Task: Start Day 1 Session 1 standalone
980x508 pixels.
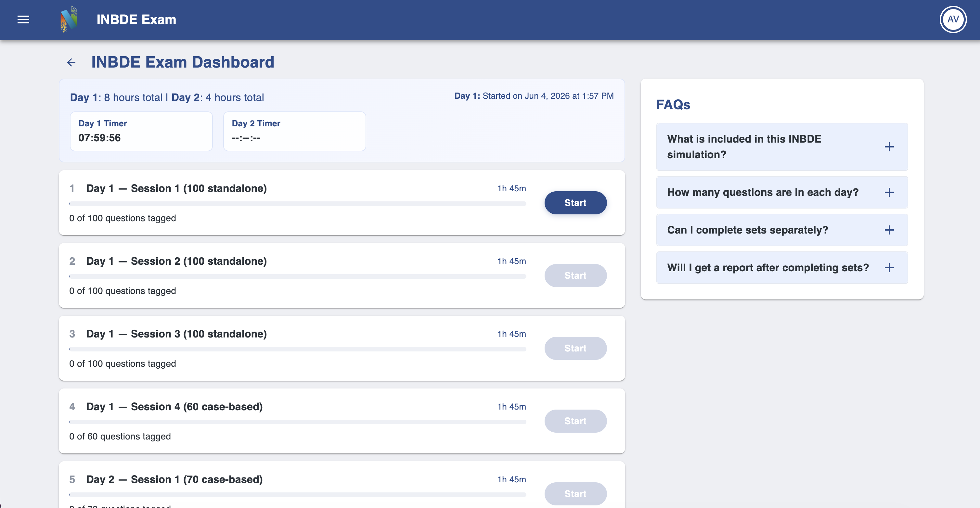Action: point(575,203)
